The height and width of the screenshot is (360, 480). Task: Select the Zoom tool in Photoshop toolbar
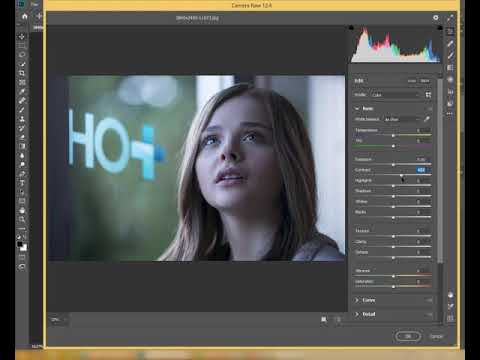tap(22, 219)
